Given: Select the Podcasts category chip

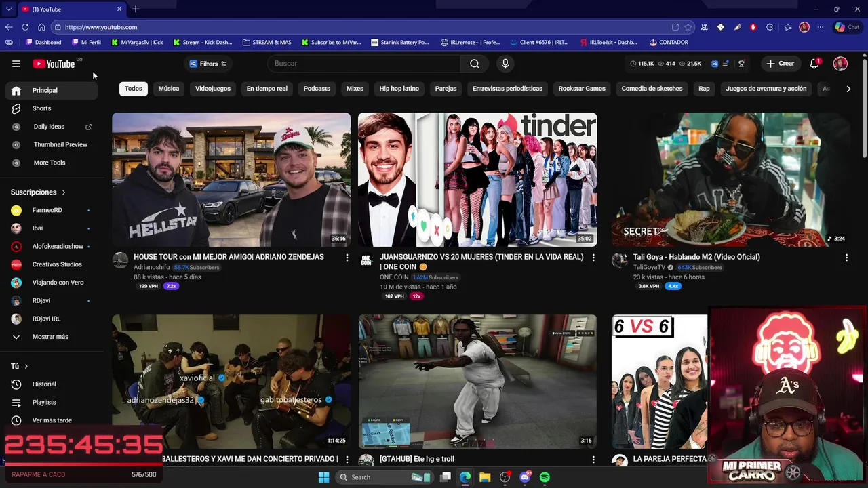Looking at the screenshot, I should (x=317, y=89).
